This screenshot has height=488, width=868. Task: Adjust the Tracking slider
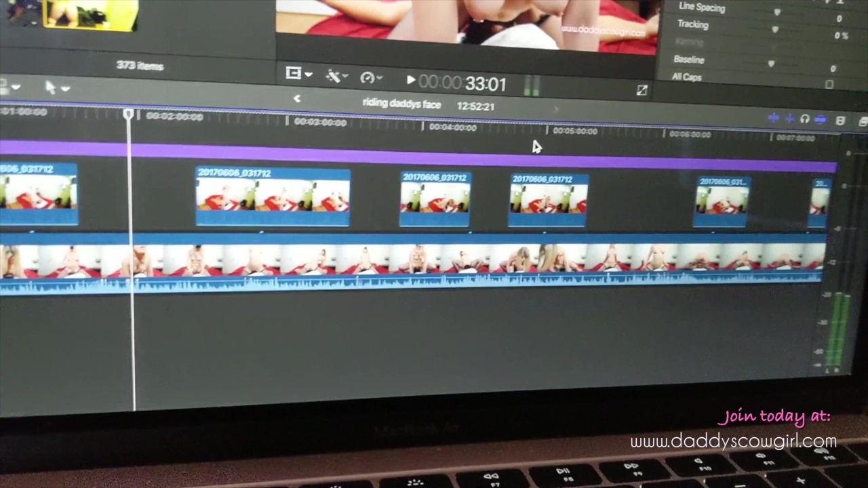click(x=775, y=29)
